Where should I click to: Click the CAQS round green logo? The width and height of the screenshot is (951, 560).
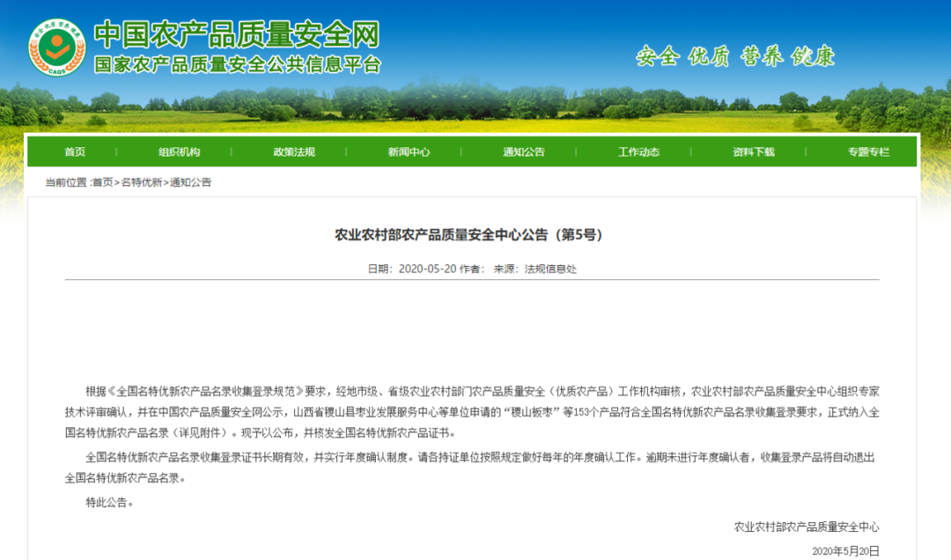pos(55,47)
